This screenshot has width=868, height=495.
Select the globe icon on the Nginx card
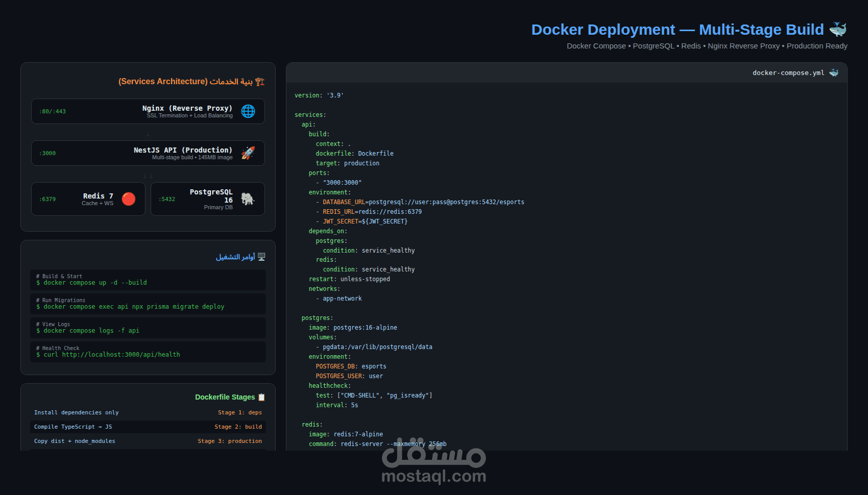tap(248, 111)
